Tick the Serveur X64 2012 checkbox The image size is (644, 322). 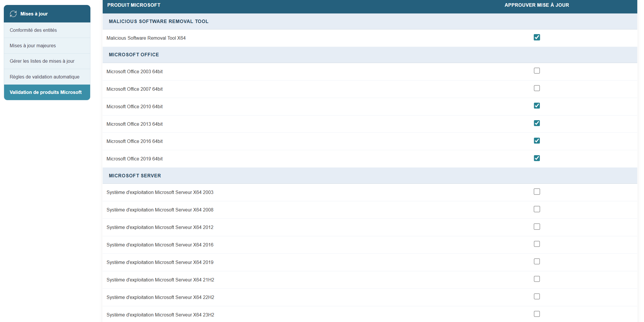tap(537, 227)
